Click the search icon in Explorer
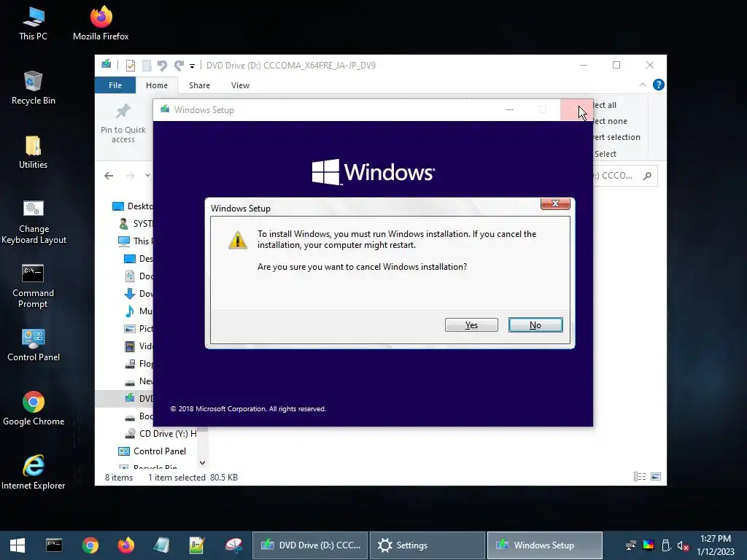Screen dimensions: 747x560 click(647, 176)
